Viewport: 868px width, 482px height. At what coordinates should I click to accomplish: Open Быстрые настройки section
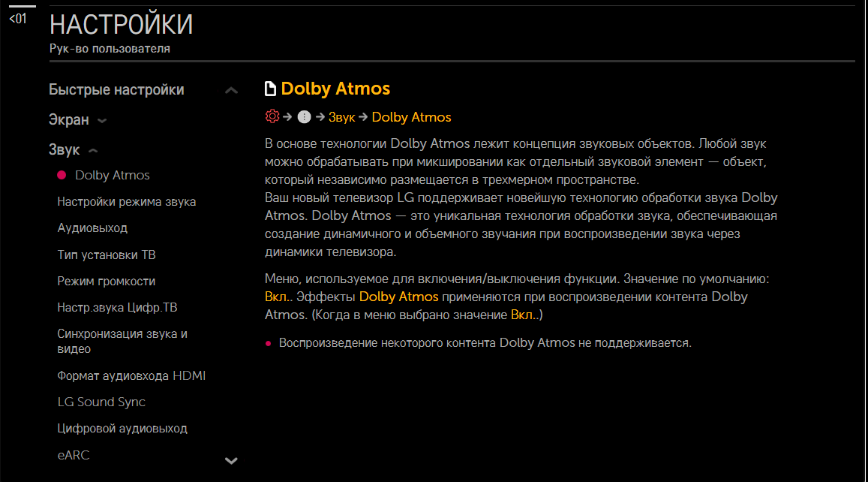click(x=116, y=90)
